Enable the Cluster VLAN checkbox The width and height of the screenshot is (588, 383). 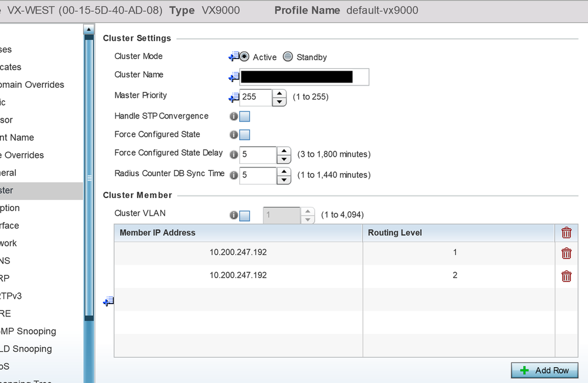click(x=245, y=216)
